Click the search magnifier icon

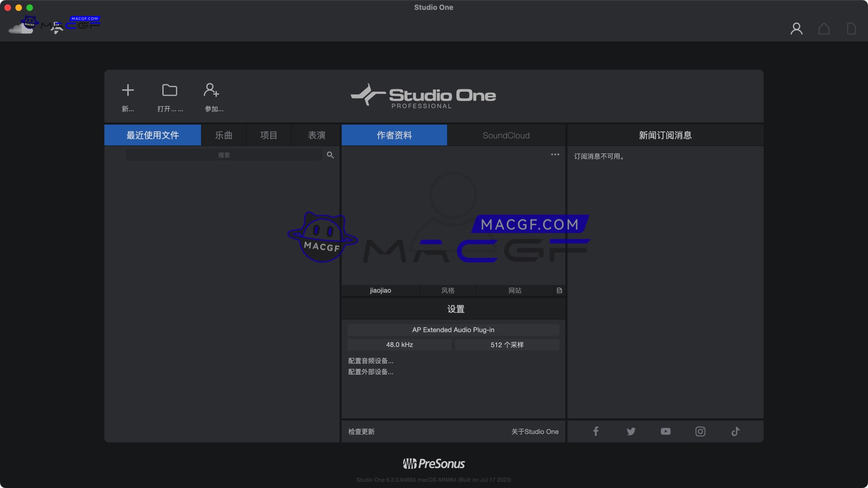point(330,155)
